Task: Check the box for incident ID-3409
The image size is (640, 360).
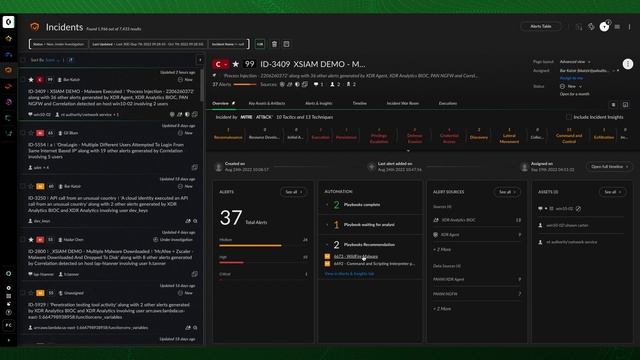Action: click(x=23, y=80)
